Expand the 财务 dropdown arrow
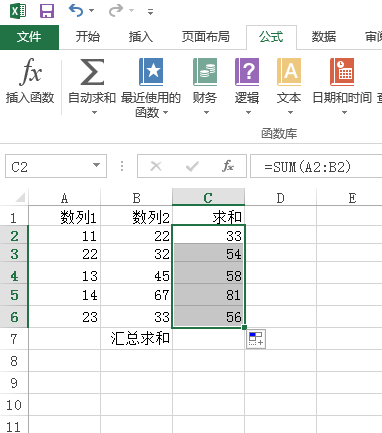The image size is (382, 433). pos(206,113)
